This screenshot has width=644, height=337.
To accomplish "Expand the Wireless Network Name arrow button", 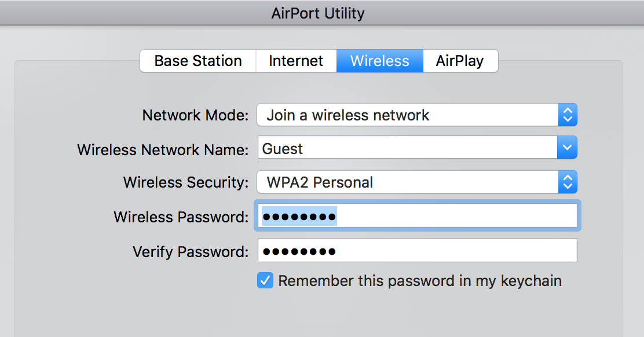I will pos(568,148).
